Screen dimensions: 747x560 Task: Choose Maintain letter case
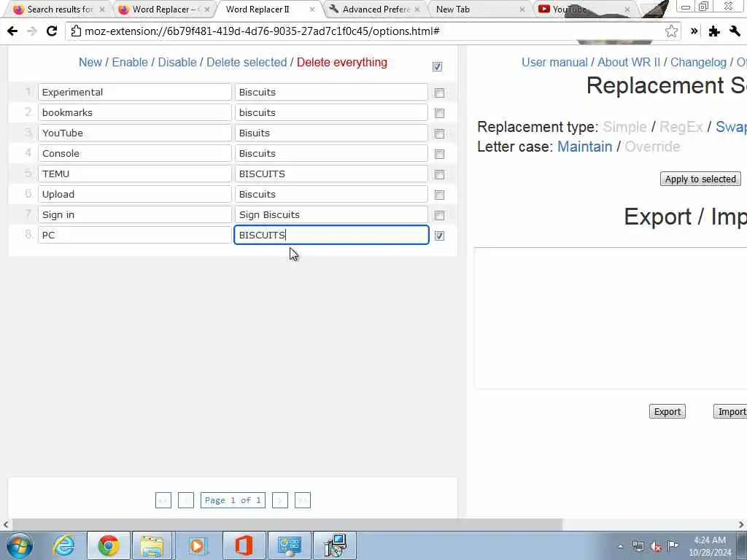coord(584,147)
